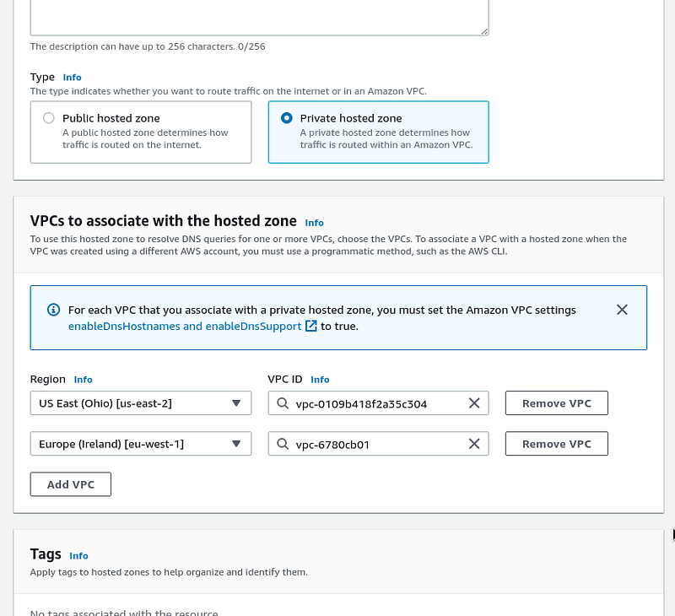
Task: Select the Public hosted zone radio button
Action: click(x=49, y=118)
